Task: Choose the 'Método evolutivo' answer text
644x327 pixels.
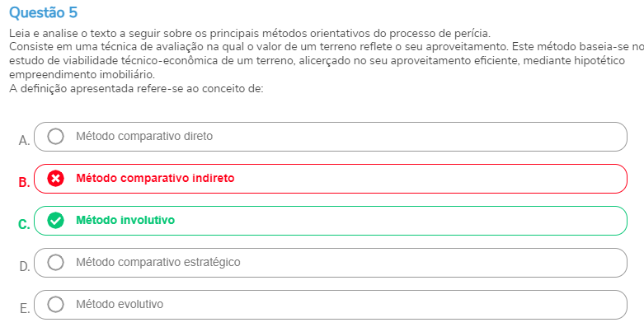Action: coord(120,305)
